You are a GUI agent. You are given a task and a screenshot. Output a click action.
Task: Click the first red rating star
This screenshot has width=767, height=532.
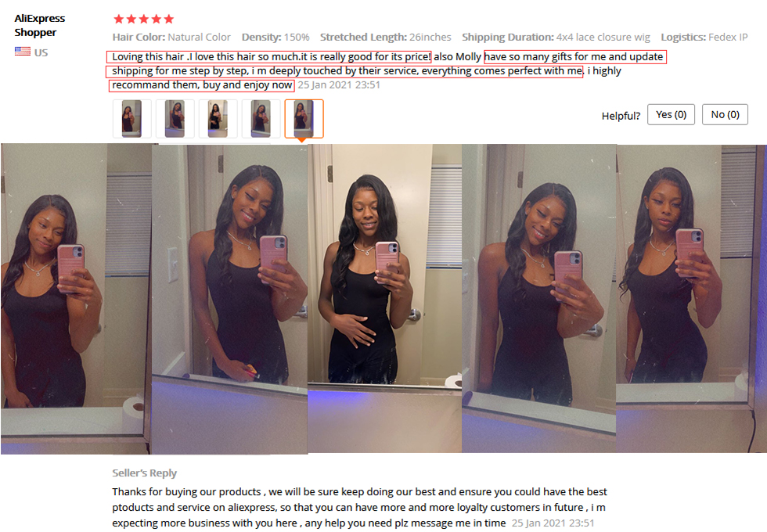118,19
